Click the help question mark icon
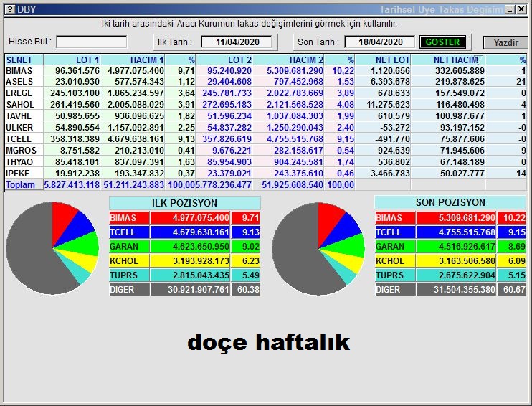Screen dimensions: 532x406 pyautogui.click(x=10, y=9)
